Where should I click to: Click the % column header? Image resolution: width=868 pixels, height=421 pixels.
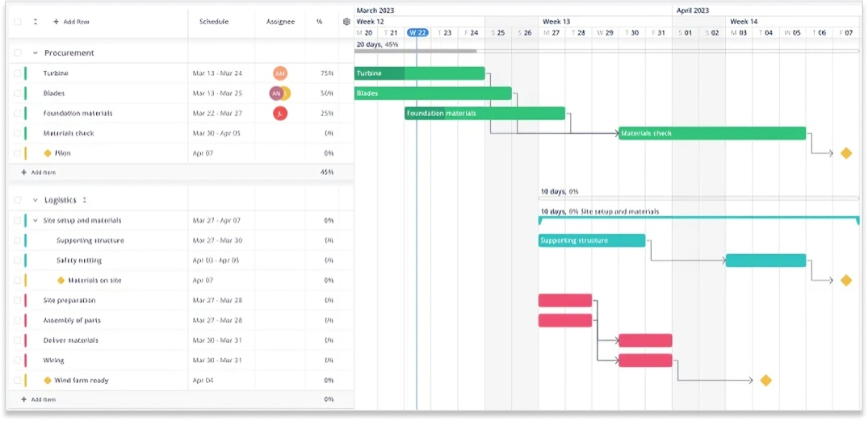coord(320,22)
